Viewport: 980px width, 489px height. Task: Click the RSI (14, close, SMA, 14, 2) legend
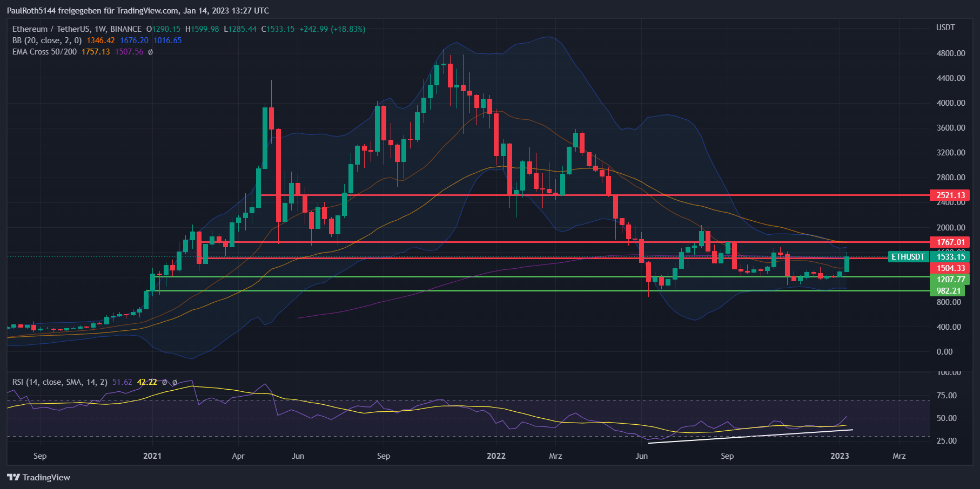pos(60,382)
